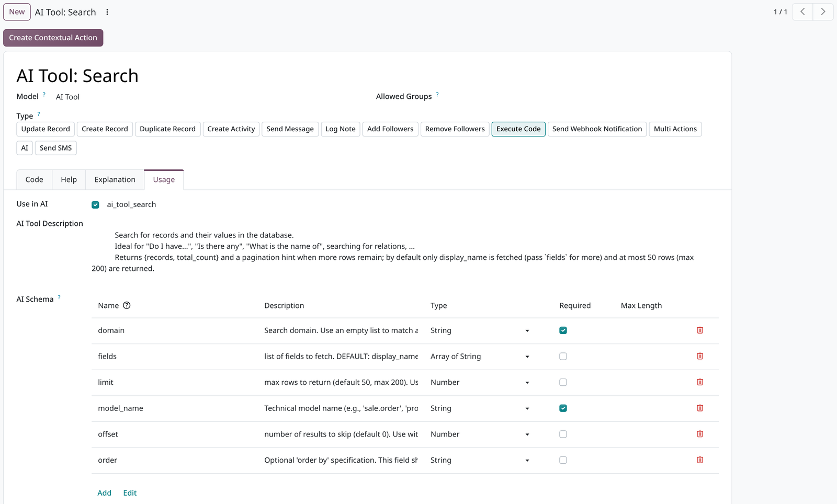Image resolution: width=837 pixels, height=504 pixels.
Task: Select the Usage tab
Action: pyautogui.click(x=164, y=179)
